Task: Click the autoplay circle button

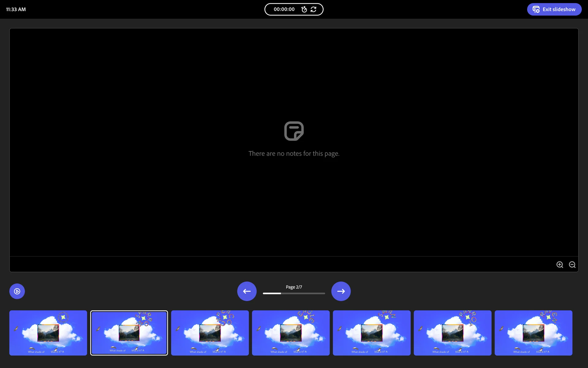Action: coord(17,291)
